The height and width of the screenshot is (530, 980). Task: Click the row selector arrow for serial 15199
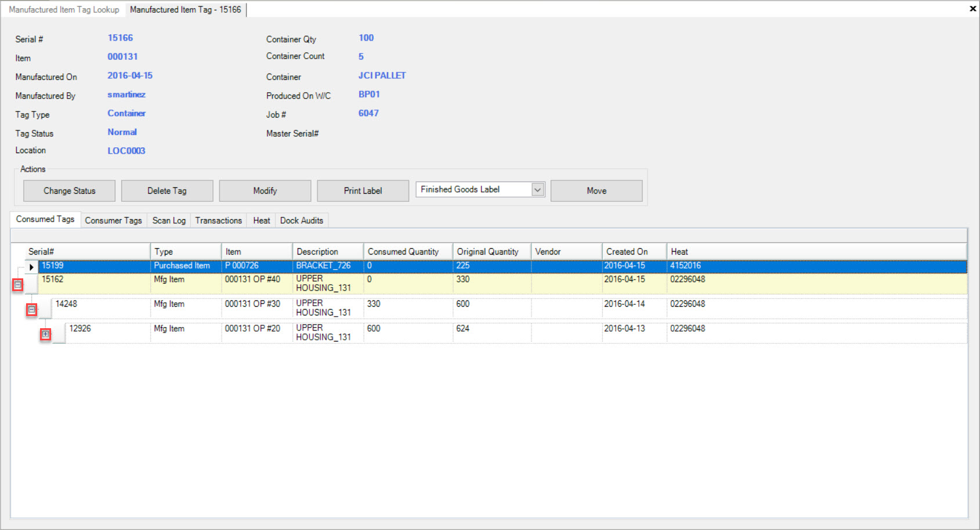coord(31,267)
